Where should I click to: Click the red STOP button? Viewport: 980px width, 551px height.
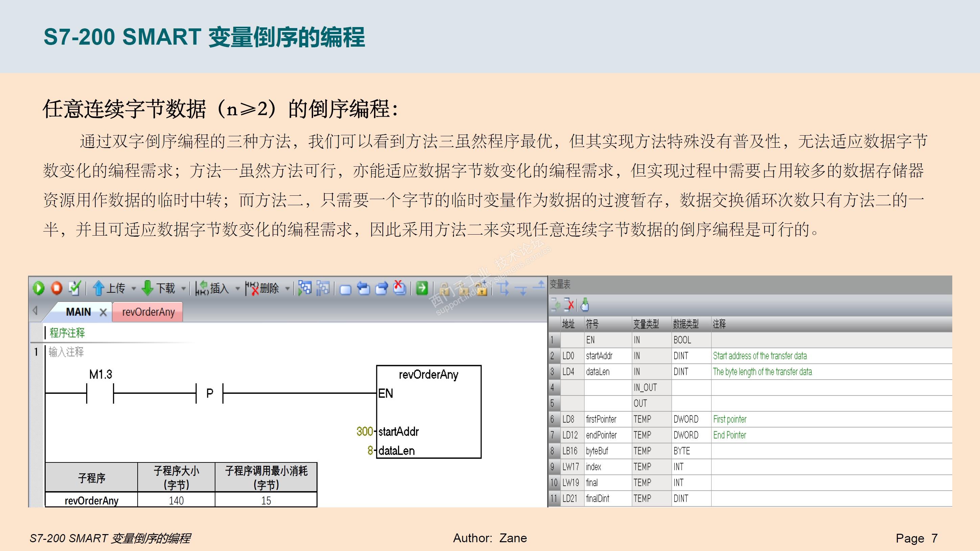point(57,288)
